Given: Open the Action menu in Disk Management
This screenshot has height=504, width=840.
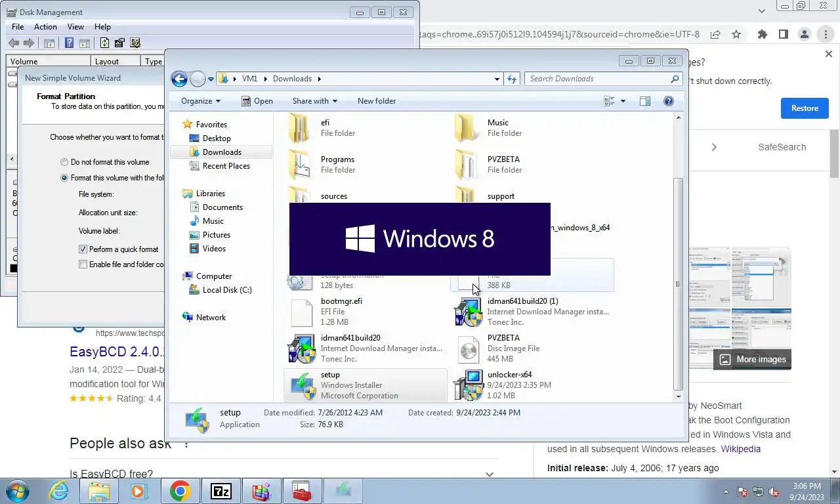Looking at the screenshot, I should coord(45,27).
